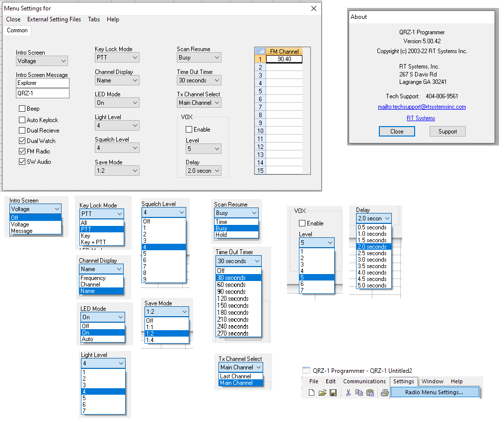Open the Tabs menu
This screenshot has height=422, width=504.
[94, 19]
